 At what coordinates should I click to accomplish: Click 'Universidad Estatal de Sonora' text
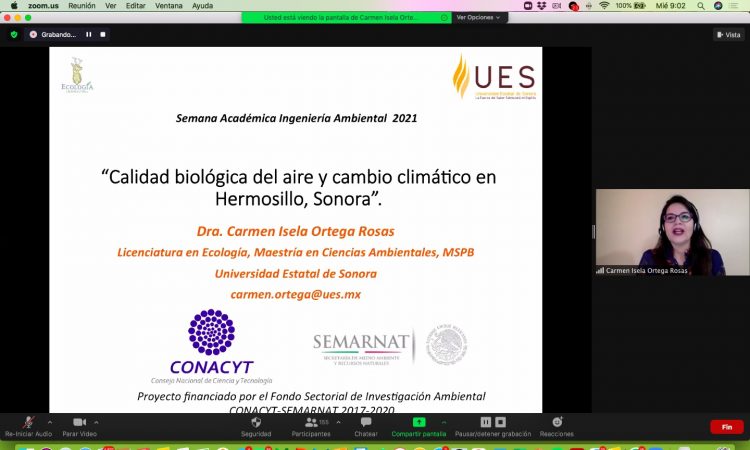(x=296, y=274)
